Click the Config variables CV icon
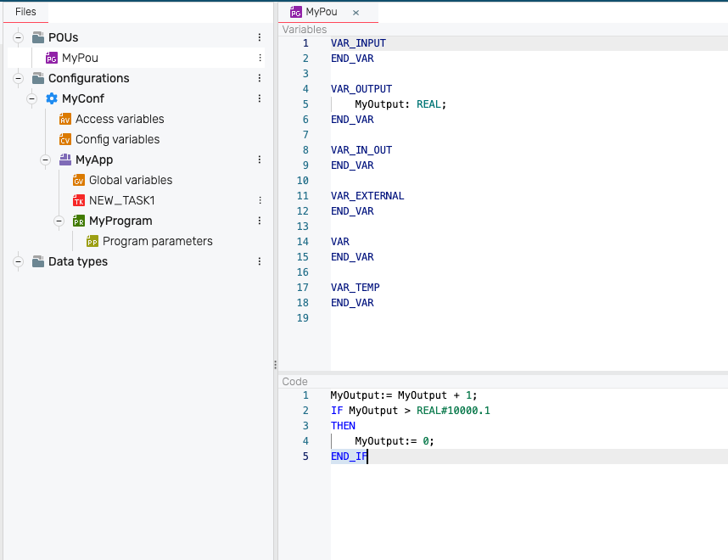Screen dimensions: 728x560 click(x=65, y=140)
